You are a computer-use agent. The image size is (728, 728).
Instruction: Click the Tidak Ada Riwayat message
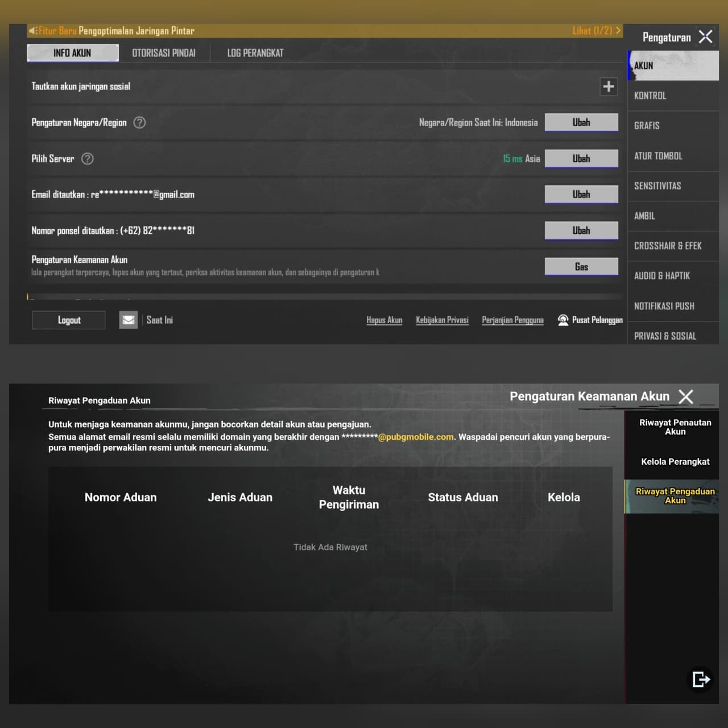330,547
